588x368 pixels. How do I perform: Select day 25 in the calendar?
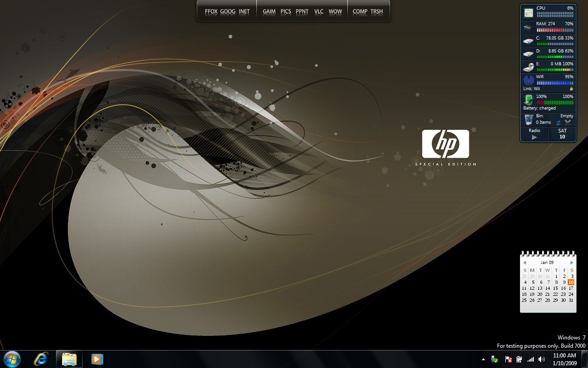coord(524,300)
